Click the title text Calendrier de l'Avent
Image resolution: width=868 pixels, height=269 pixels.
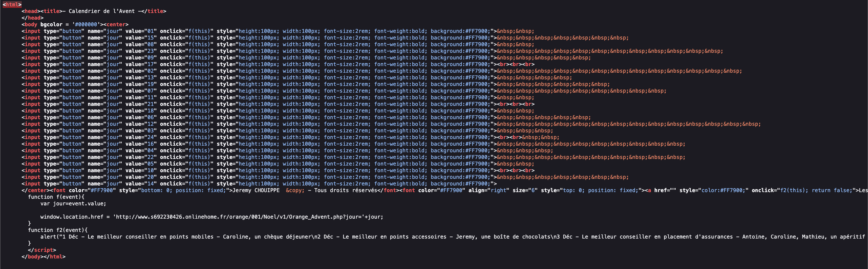[102, 11]
